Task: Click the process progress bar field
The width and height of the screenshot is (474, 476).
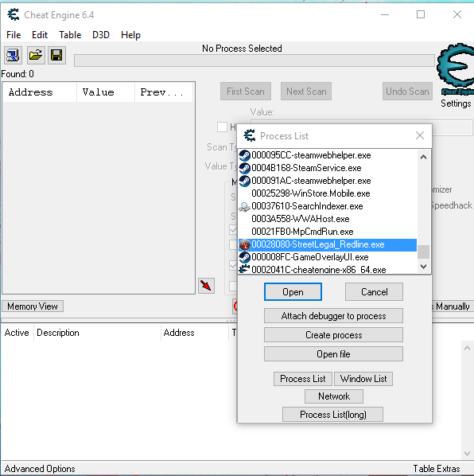Action: click(x=254, y=60)
